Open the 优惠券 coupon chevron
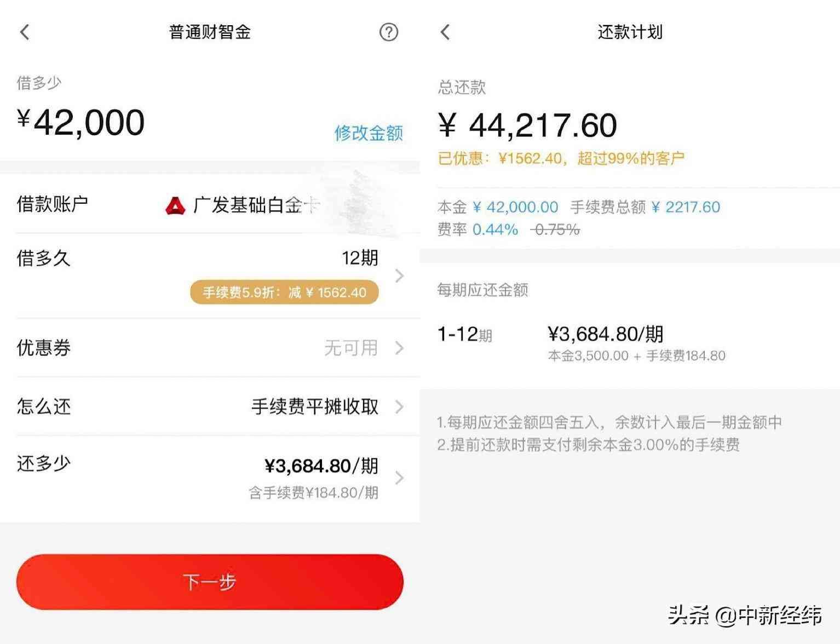The width and height of the screenshot is (840, 644). (x=399, y=348)
